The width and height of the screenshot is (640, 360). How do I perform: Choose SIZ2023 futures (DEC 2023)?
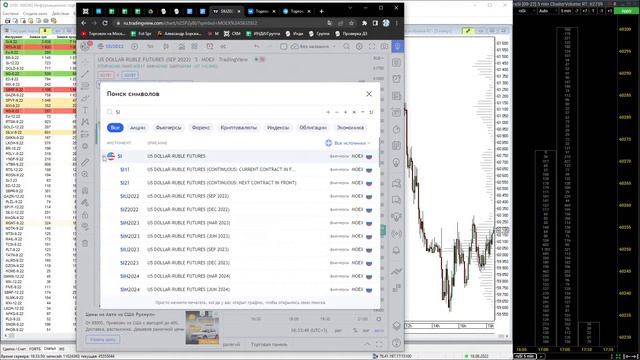point(240,263)
